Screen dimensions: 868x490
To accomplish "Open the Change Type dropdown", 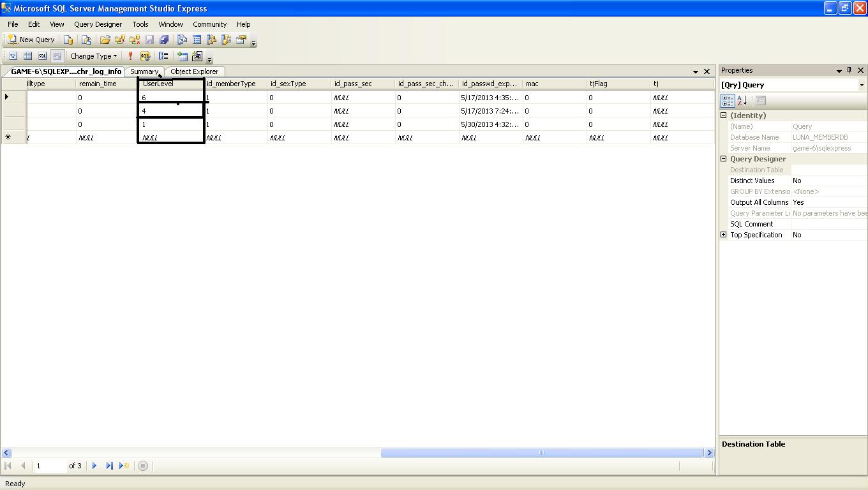I will pyautogui.click(x=93, y=56).
